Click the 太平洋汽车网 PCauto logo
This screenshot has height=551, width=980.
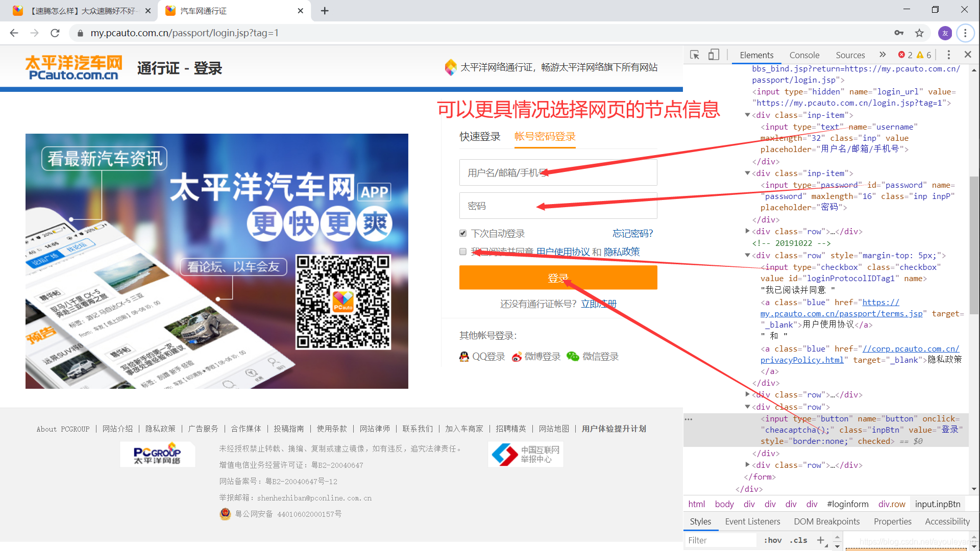pyautogui.click(x=74, y=68)
